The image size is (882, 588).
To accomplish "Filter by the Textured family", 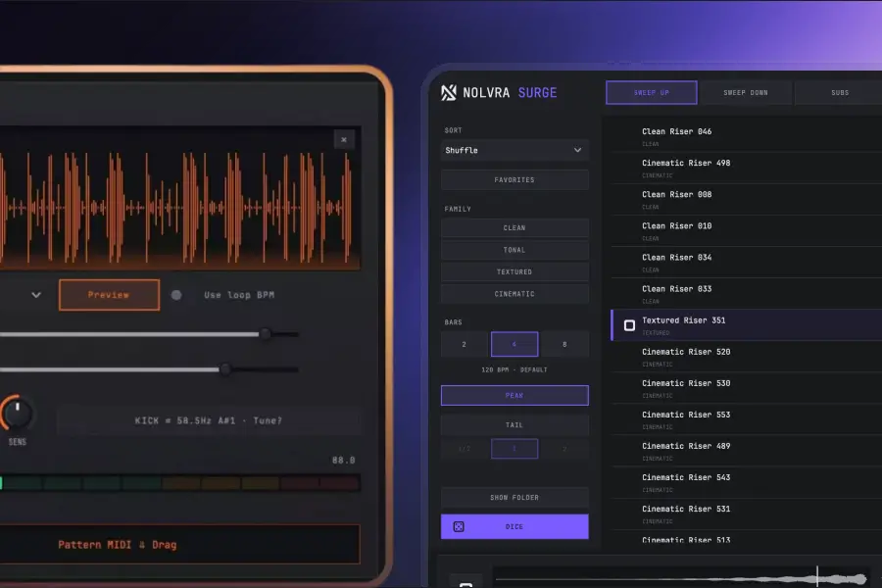I will click(514, 271).
